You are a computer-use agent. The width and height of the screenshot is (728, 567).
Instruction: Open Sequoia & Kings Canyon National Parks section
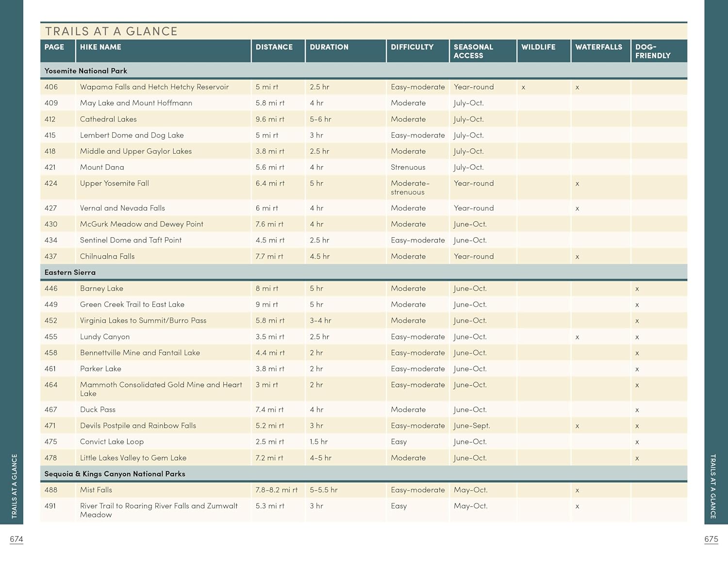[115, 474]
